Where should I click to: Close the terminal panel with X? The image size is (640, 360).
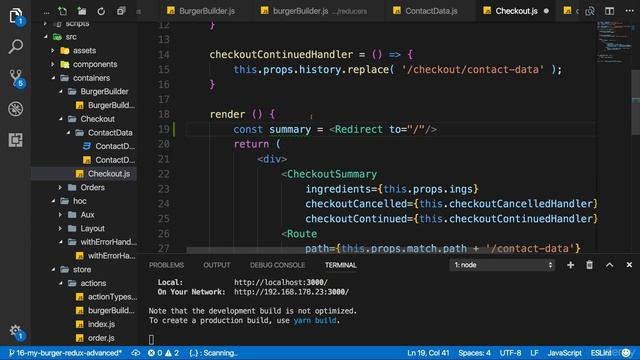pos(629,265)
